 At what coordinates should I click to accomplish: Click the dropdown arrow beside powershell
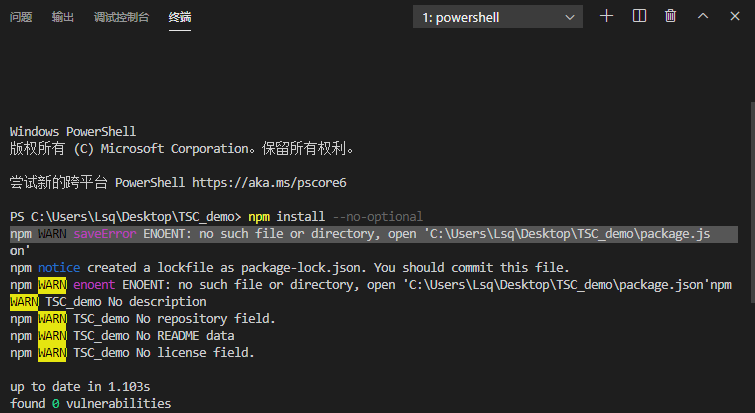pos(570,17)
